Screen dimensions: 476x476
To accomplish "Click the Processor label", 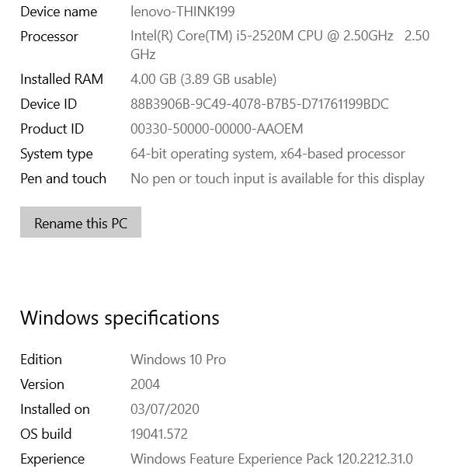I will [x=49, y=36].
